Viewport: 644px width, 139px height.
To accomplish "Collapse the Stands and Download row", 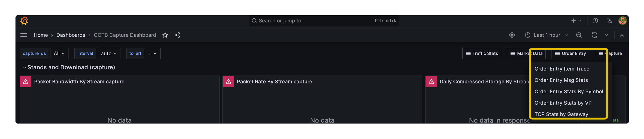I will click(25, 67).
